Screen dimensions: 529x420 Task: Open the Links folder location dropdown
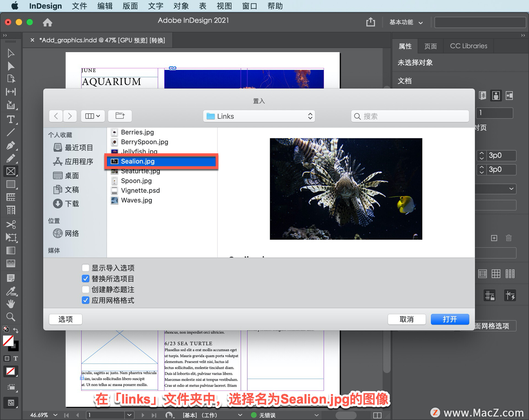click(259, 116)
